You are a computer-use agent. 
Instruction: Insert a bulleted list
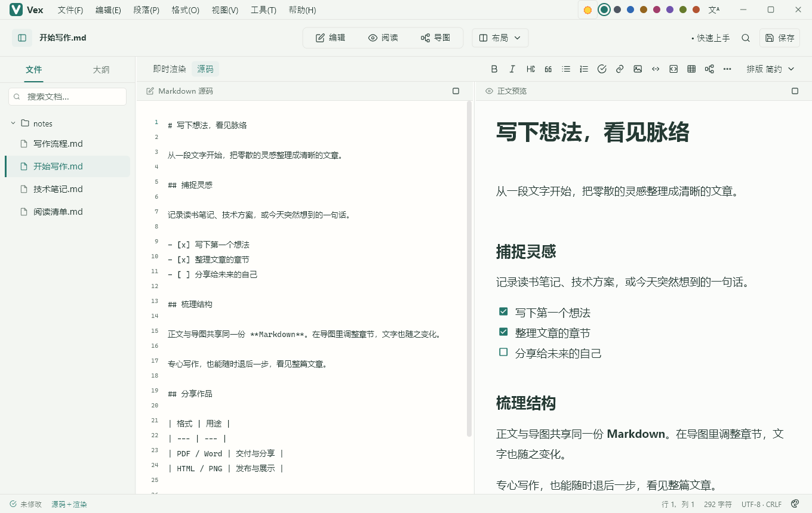pyautogui.click(x=566, y=69)
